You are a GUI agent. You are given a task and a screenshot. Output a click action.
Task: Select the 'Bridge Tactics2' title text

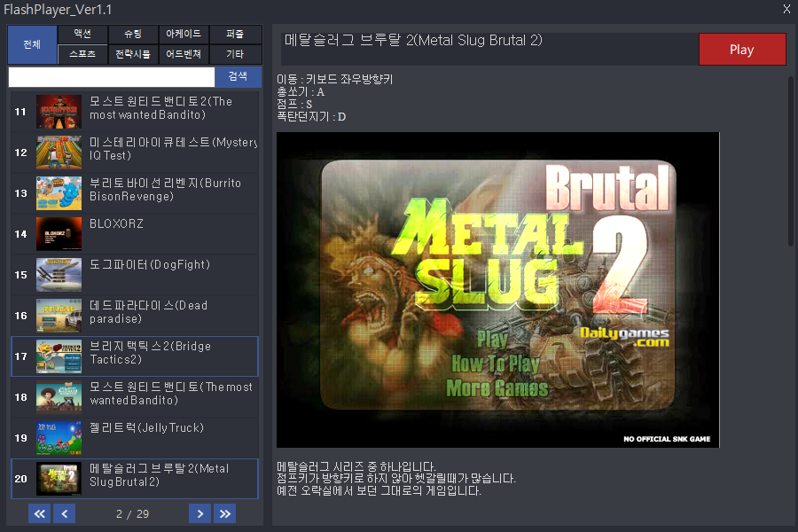[x=150, y=352]
